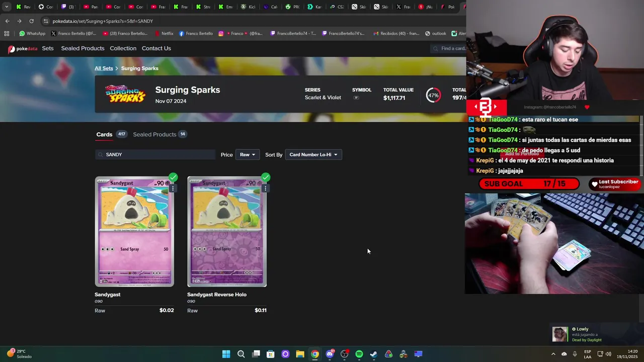This screenshot has height=362, width=644.
Task: Click the $0.11 Reverse Holo raw price
Action: coord(261,310)
